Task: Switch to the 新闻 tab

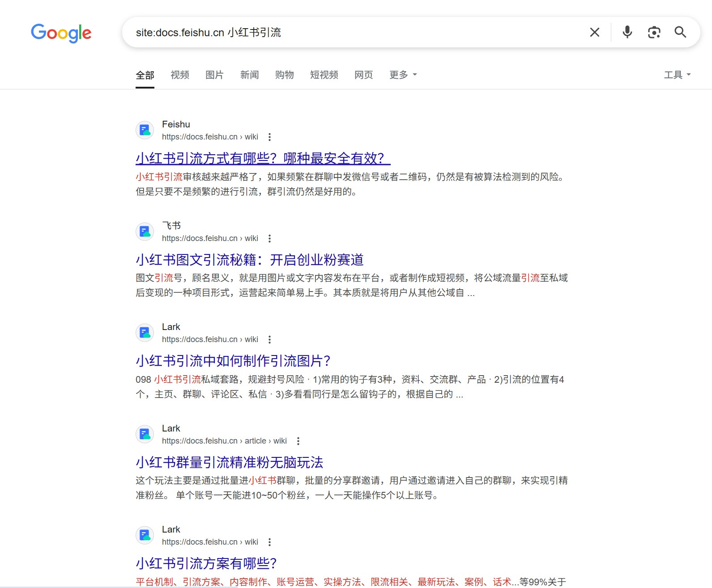Action: coord(249,75)
